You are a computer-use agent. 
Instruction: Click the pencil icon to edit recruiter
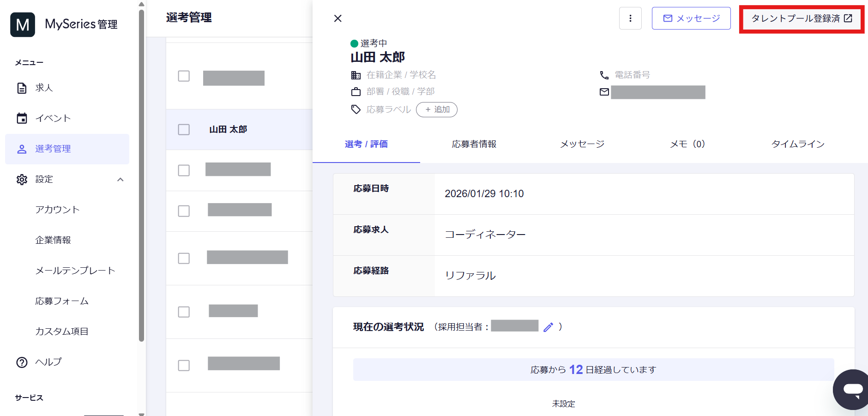pyautogui.click(x=548, y=327)
